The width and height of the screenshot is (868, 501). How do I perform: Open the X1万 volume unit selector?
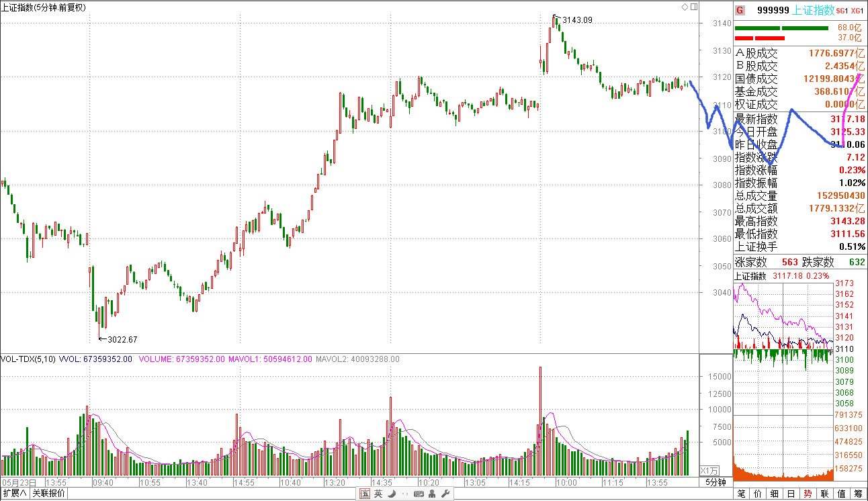(x=709, y=470)
